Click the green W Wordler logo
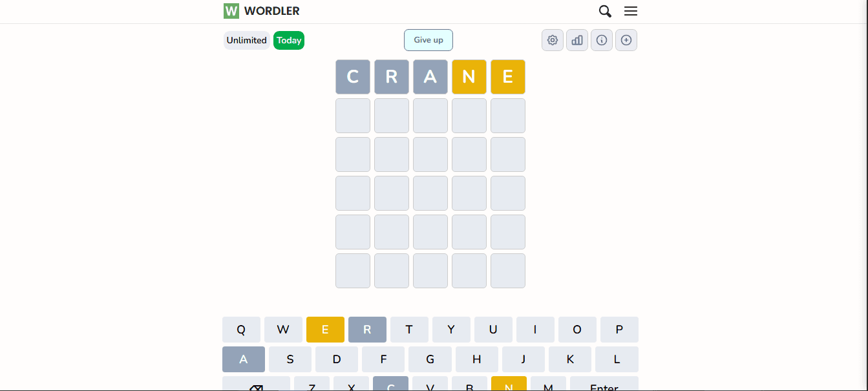 coord(231,11)
